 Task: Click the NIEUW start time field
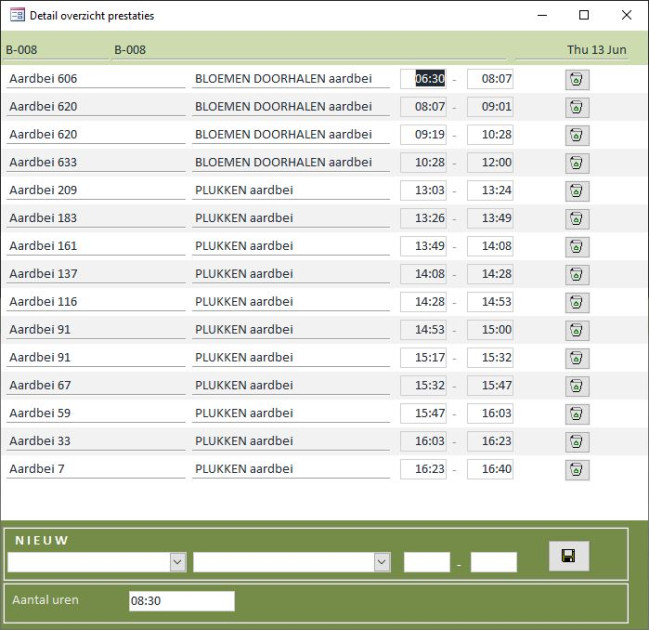427,562
